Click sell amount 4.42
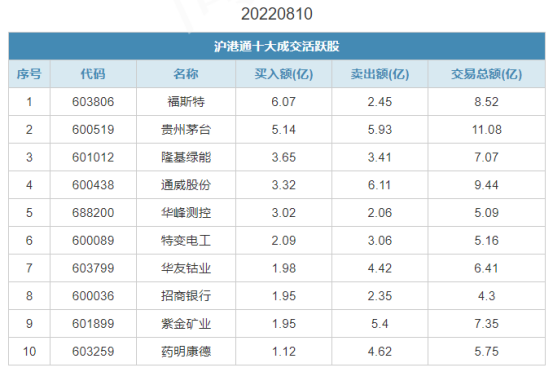554x372 pixels. tap(380, 268)
